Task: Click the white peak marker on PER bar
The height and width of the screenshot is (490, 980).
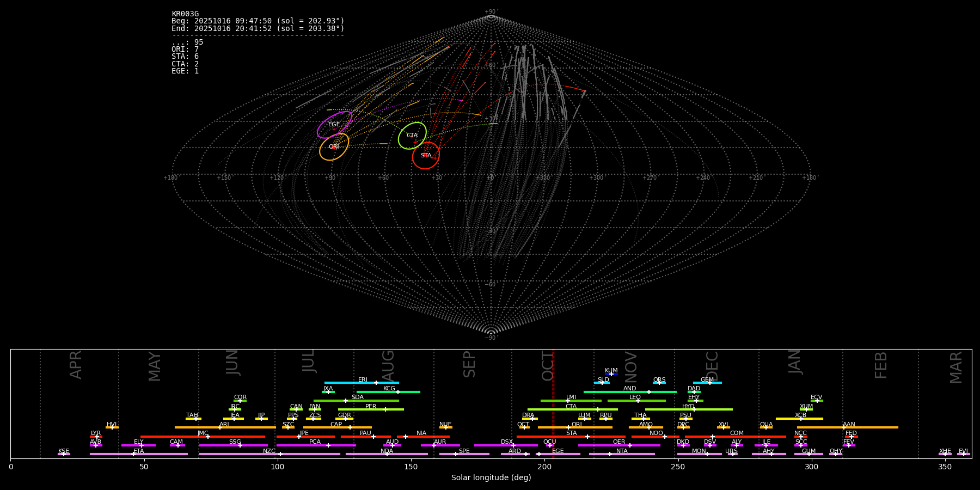Action: [x=385, y=409]
